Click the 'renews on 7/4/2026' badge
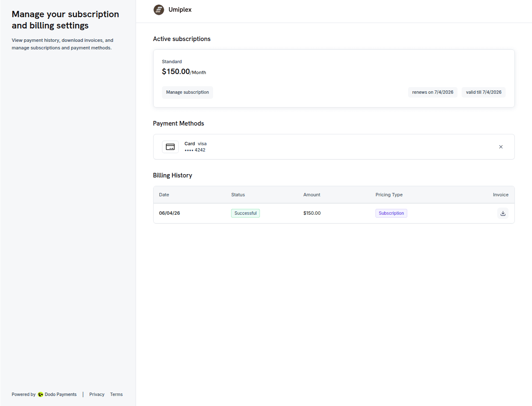The width and height of the screenshot is (532, 406). coord(432,92)
